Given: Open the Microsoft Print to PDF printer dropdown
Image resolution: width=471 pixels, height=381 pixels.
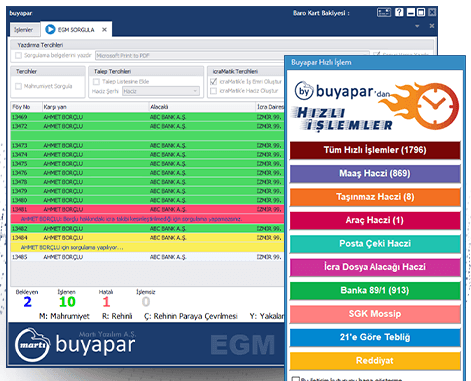Looking at the screenshot, I should 232,56.
